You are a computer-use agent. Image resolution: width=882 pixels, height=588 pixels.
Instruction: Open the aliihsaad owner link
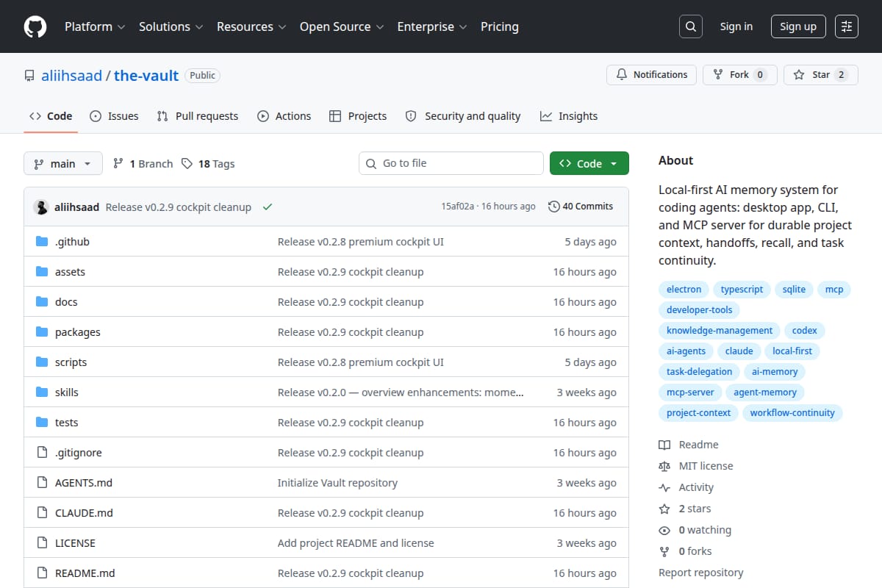tap(71, 76)
